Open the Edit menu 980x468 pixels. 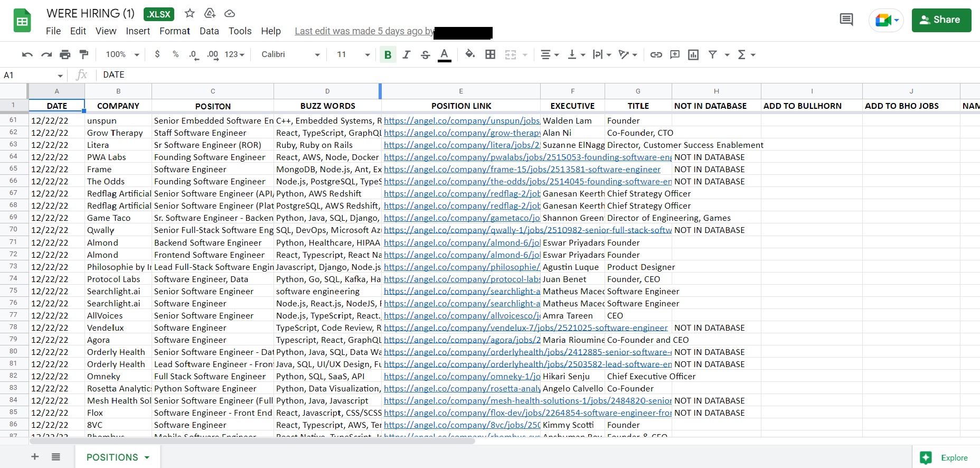78,31
